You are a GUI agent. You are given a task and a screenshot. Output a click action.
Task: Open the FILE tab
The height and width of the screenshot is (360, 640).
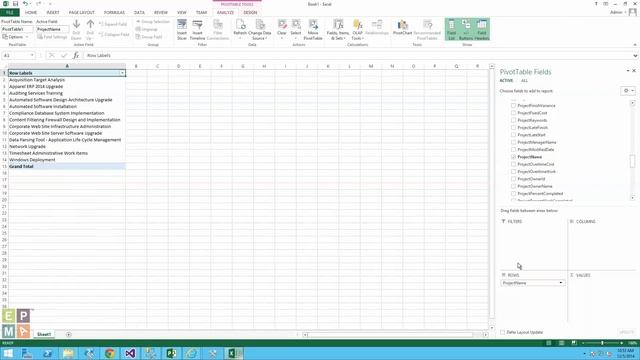coord(10,12)
